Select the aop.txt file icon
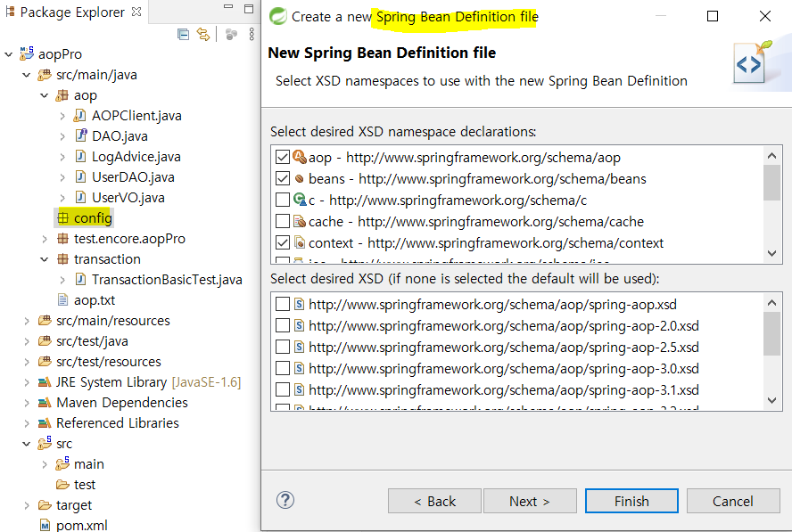The image size is (792, 532). tap(62, 299)
